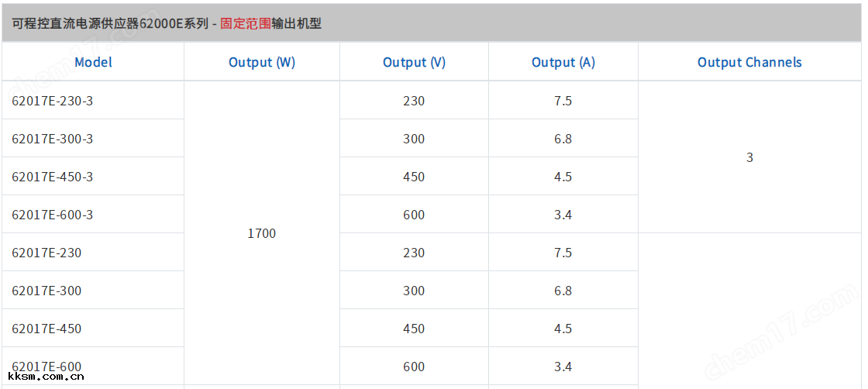Click the Output (V) column header
The image size is (868, 389).
414,62
